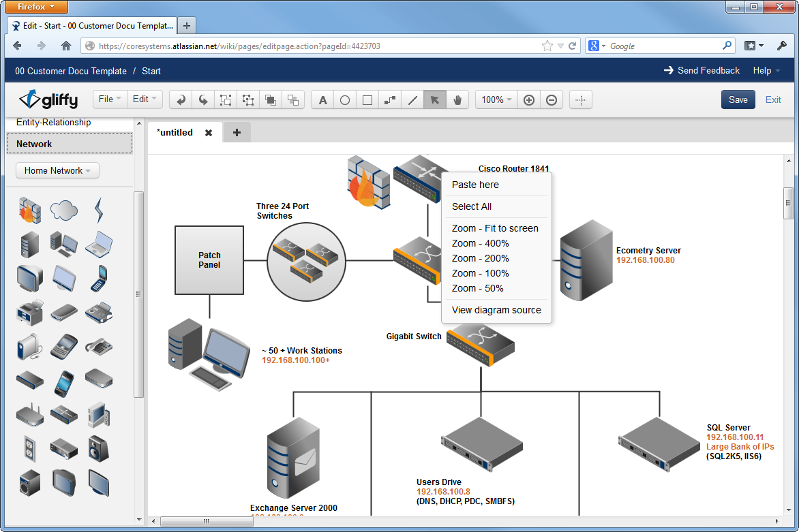Select the ellipse drawing tool
This screenshot has height=532, width=799.
point(345,99)
